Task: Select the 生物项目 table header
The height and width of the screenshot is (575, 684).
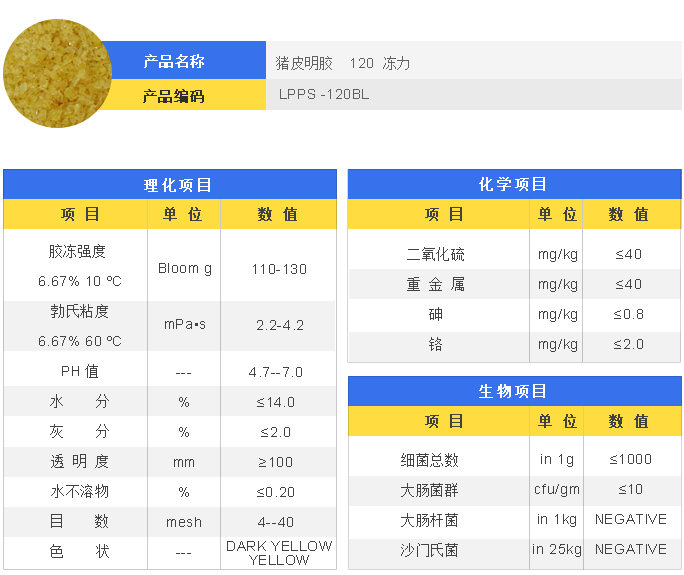Action: click(514, 391)
